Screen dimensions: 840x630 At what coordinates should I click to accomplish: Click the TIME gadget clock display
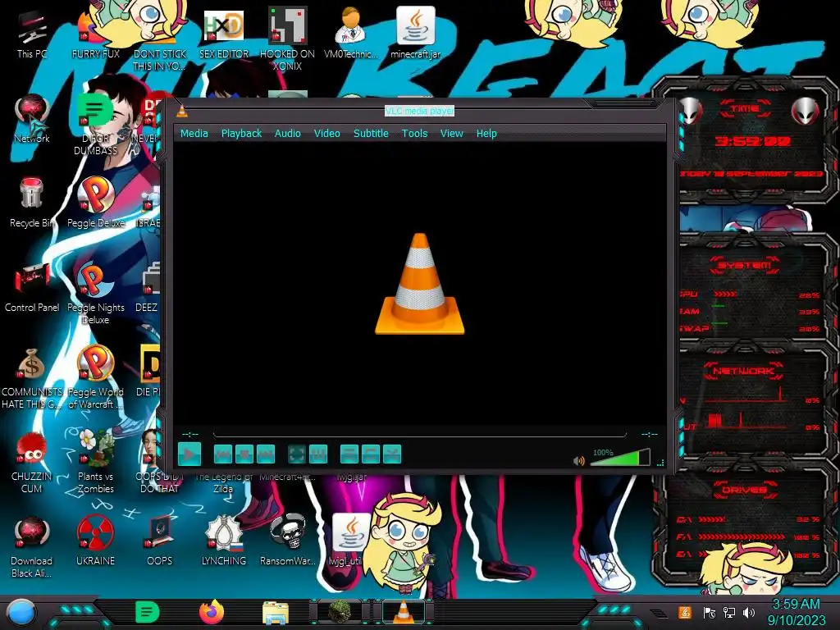click(x=752, y=141)
